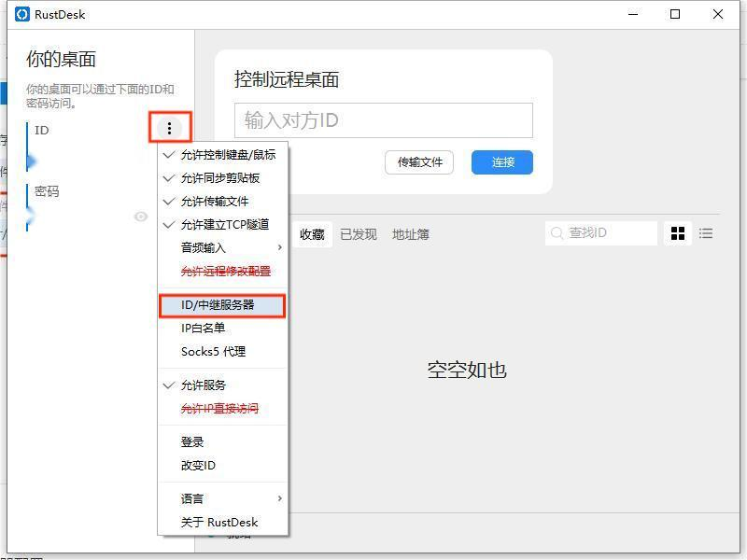Focus the 查找ID search field
The height and width of the screenshot is (560, 747).
[601, 233]
